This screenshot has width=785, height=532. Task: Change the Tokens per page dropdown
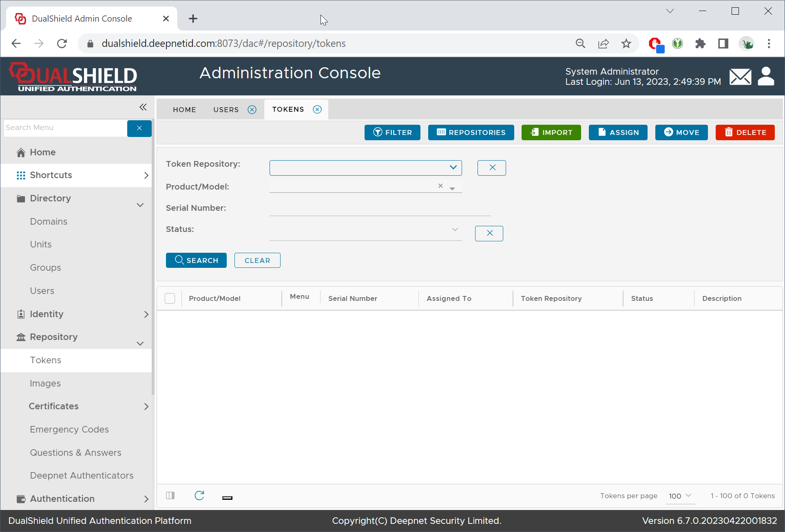point(680,496)
